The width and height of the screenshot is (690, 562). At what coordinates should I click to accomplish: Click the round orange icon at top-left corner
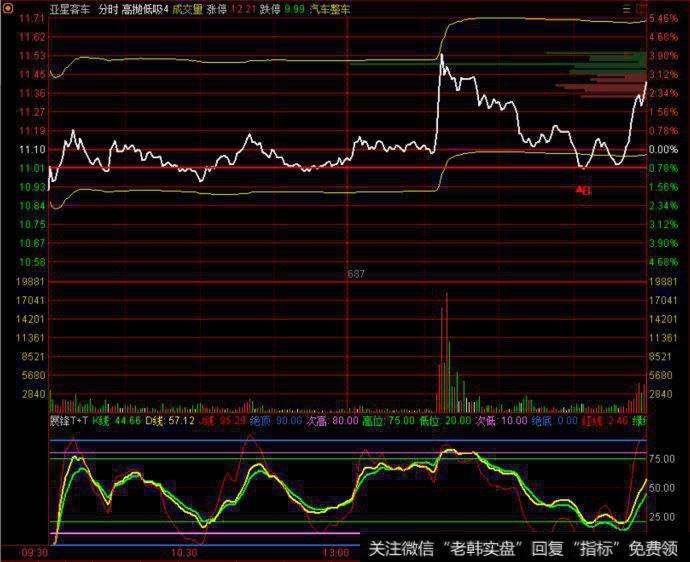coord(8,8)
